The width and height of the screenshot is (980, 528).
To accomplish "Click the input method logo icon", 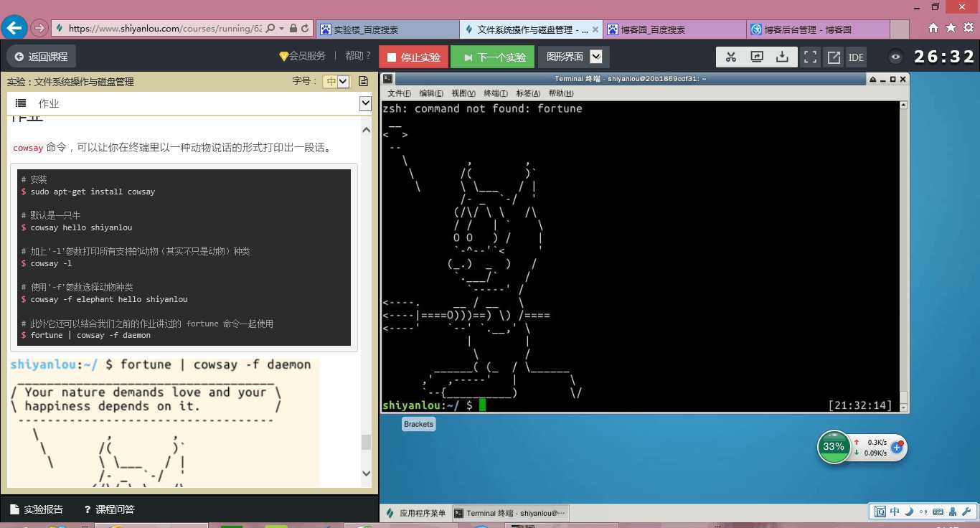I will pos(880,511).
